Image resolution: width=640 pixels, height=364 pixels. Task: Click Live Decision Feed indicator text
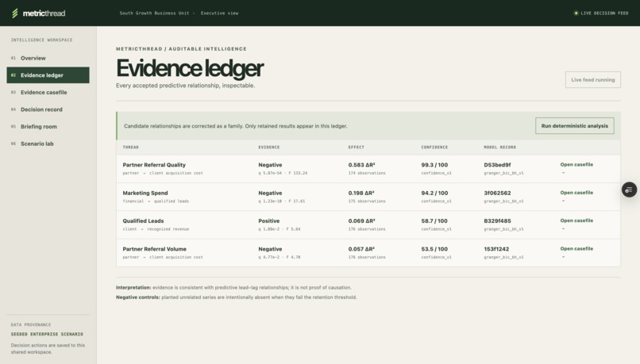604,13
